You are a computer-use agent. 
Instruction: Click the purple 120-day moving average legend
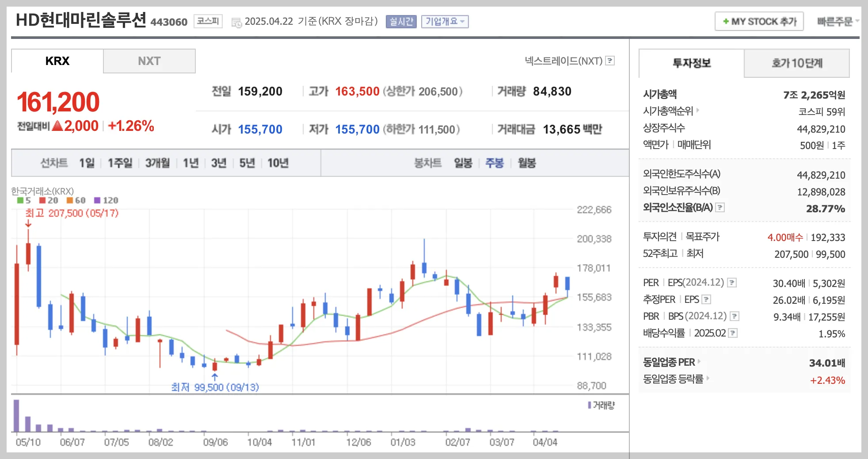click(x=106, y=200)
